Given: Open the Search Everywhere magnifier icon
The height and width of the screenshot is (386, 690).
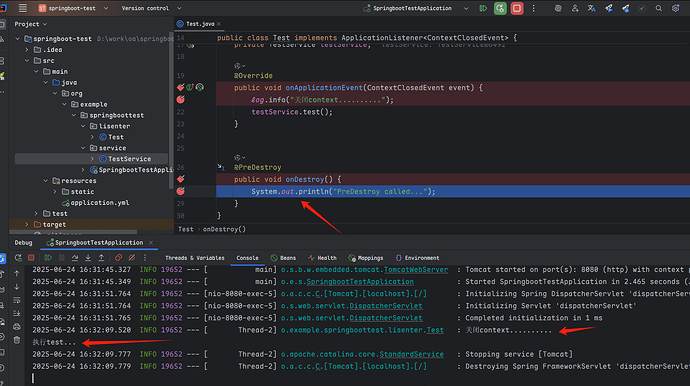Looking at the screenshot, I should (658, 8).
